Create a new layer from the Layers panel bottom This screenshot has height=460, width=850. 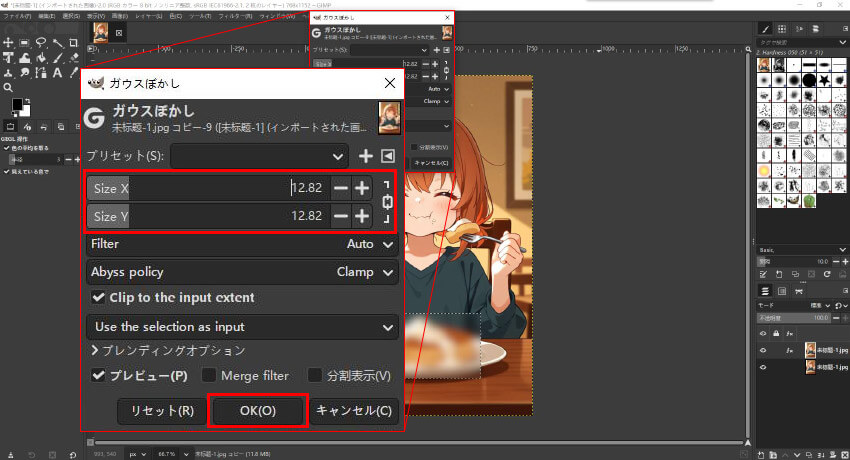coord(761,455)
